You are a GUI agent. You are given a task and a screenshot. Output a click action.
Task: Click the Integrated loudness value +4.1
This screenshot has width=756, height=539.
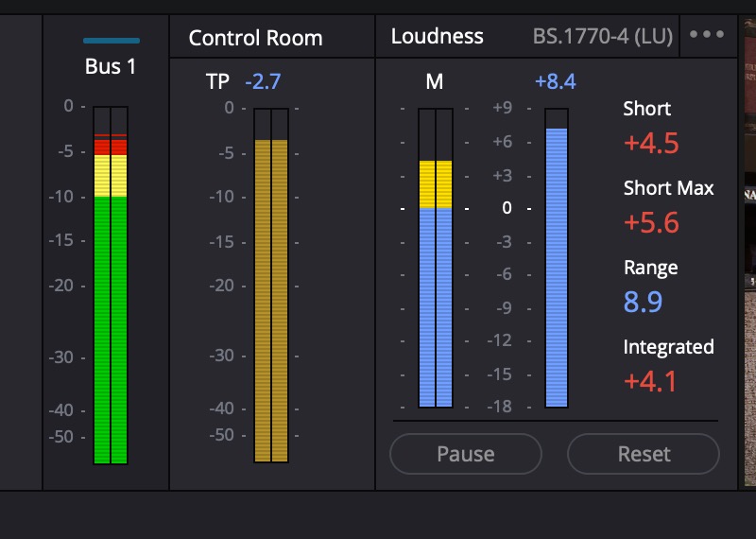pyautogui.click(x=651, y=382)
